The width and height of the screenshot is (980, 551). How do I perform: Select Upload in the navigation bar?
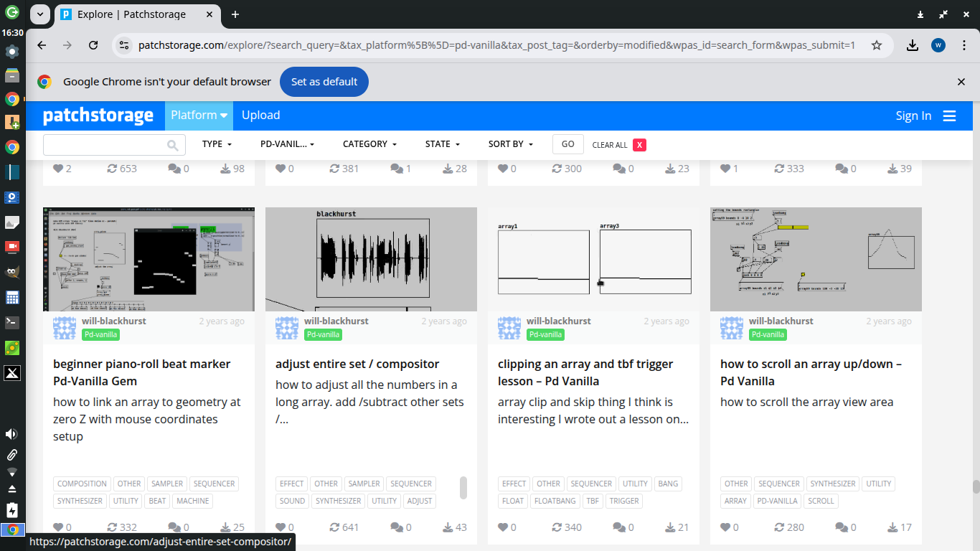coord(260,116)
